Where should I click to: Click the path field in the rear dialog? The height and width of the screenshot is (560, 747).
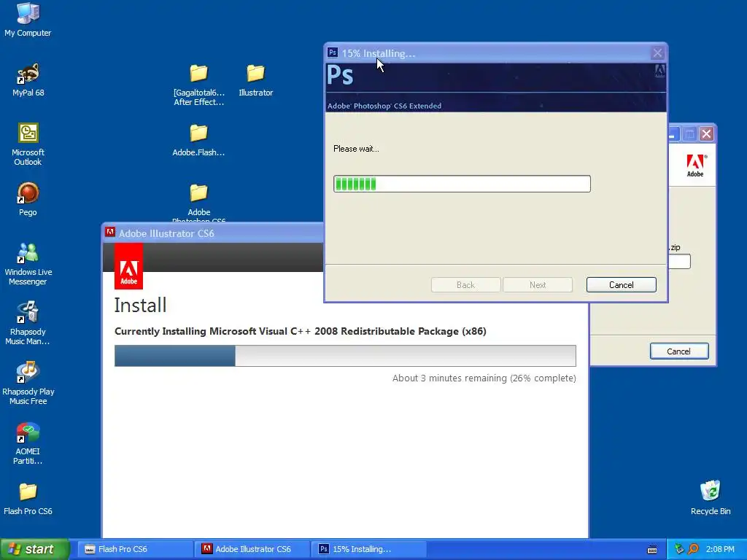679,262
